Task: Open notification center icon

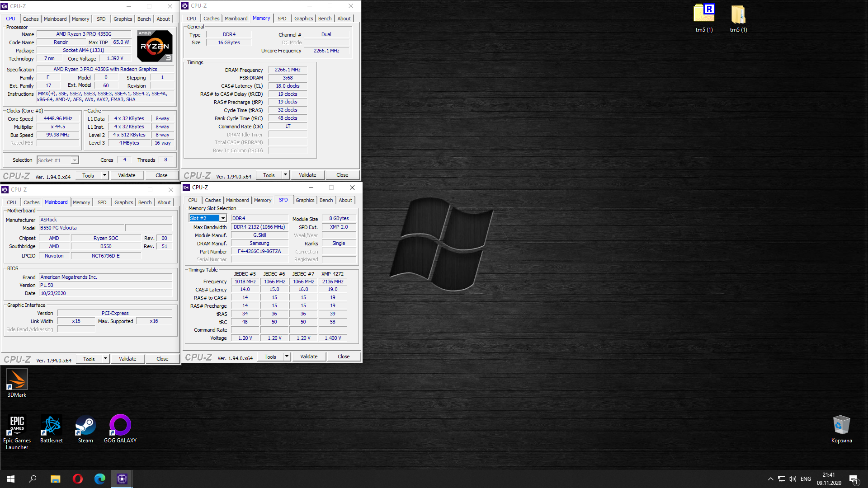Action: pyautogui.click(x=854, y=479)
